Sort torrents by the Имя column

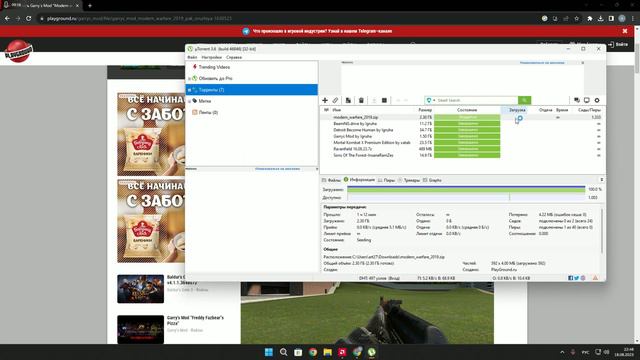(337, 110)
